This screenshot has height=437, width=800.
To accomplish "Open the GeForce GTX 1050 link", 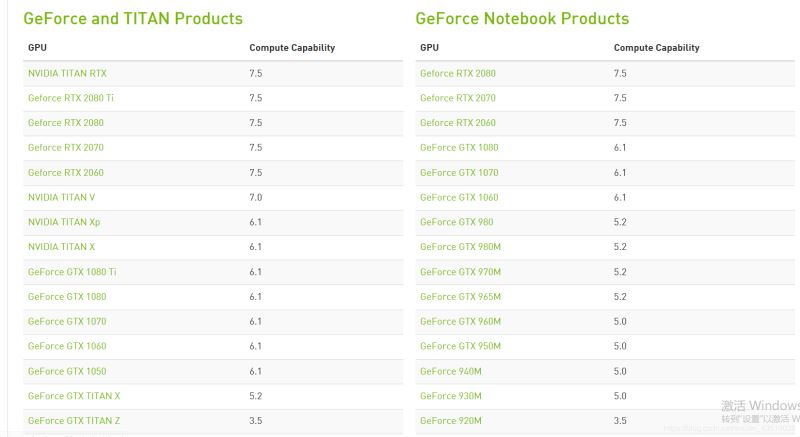I will pos(66,371).
